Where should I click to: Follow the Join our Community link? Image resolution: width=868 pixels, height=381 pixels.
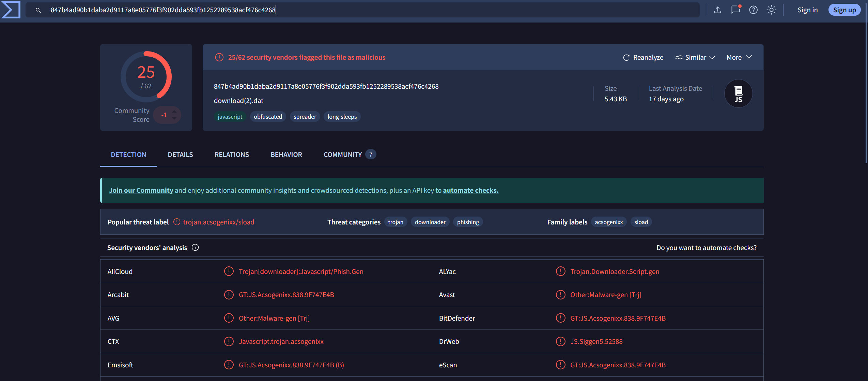coord(141,190)
